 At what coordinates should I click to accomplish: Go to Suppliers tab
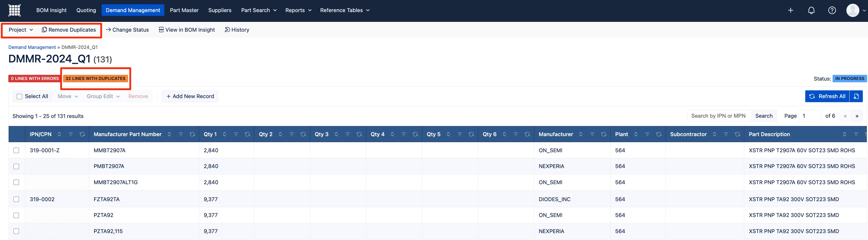pos(220,10)
